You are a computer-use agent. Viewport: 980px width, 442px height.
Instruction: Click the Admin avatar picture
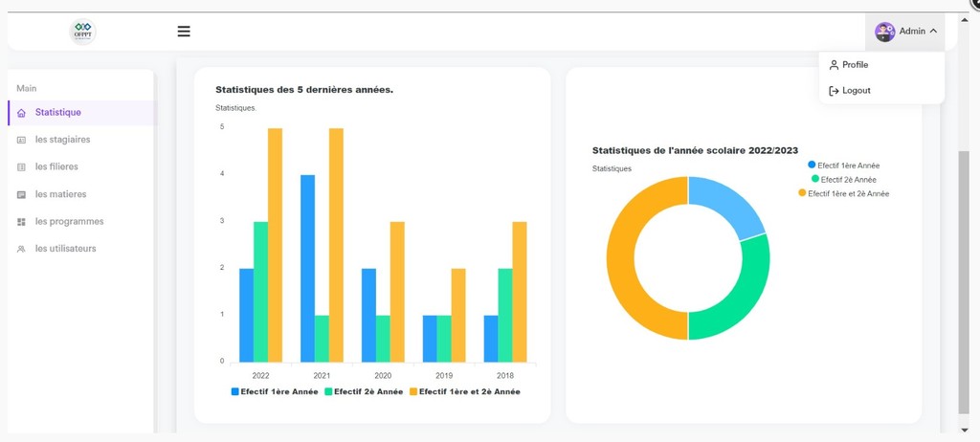pyautogui.click(x=884, y=32)
